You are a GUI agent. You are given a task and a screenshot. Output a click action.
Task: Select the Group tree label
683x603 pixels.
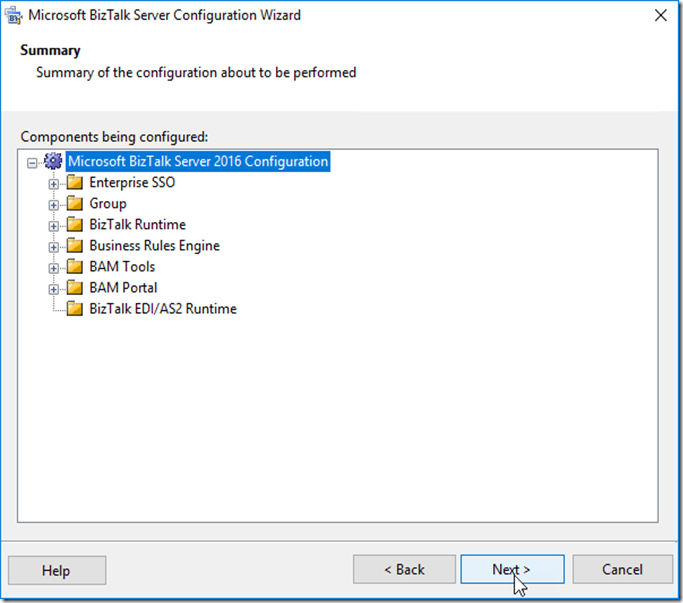[108, 203]
